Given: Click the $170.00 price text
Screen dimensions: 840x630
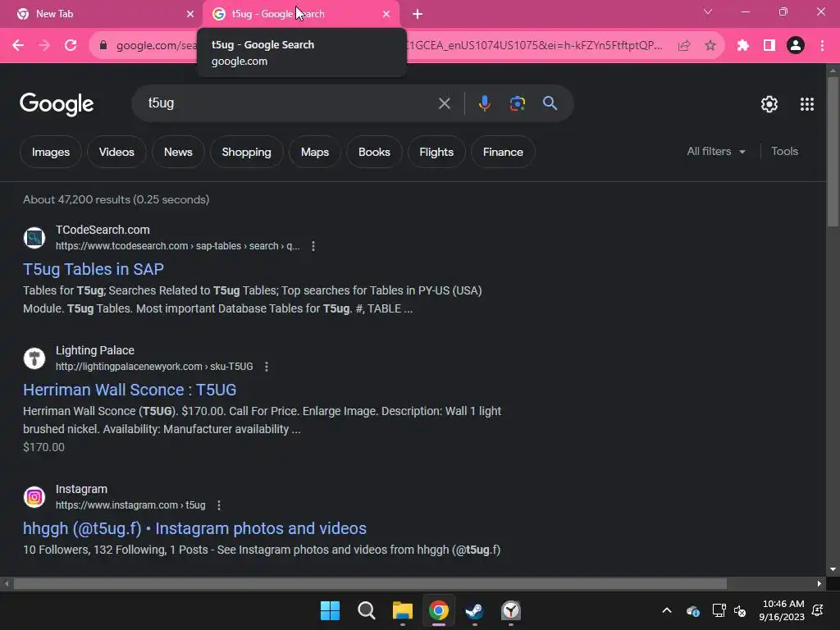Looking at the screenshot, I should tap(44, 447).
